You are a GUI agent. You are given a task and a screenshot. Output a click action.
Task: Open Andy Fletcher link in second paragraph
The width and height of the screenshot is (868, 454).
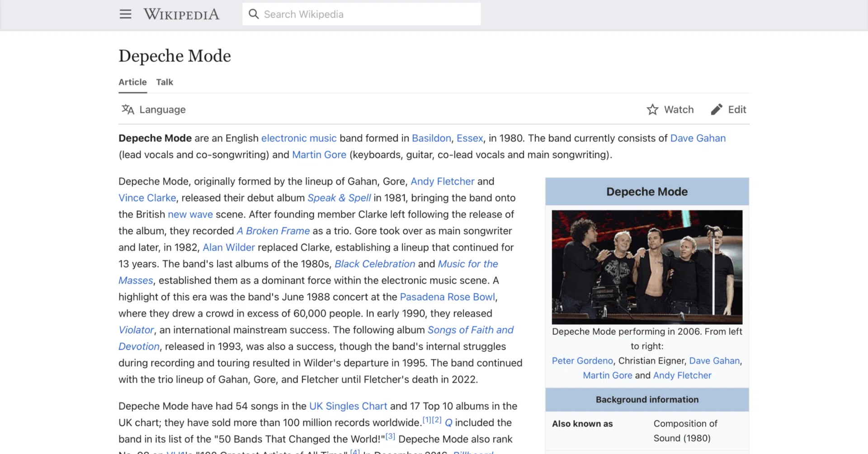(x=442, y=182)
